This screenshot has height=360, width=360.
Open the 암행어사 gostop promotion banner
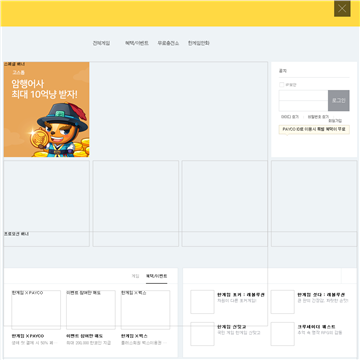[x=47, y=109]
